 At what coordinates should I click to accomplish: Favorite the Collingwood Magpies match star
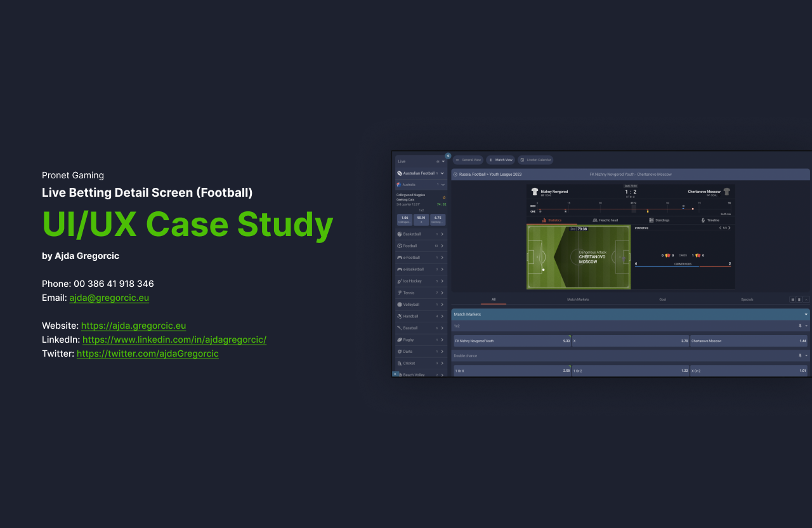[444, 197]
